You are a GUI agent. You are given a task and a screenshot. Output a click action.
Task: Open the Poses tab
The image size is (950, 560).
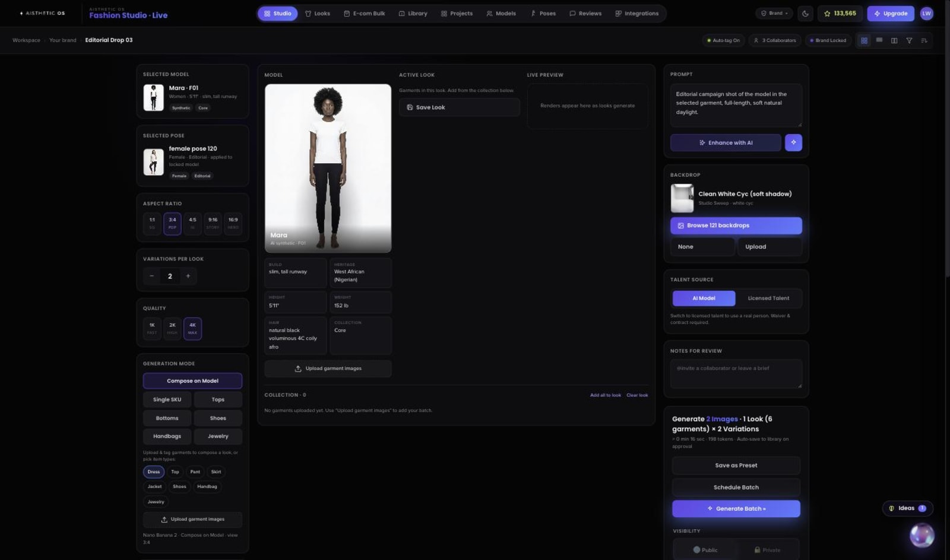tap(543, 13)
